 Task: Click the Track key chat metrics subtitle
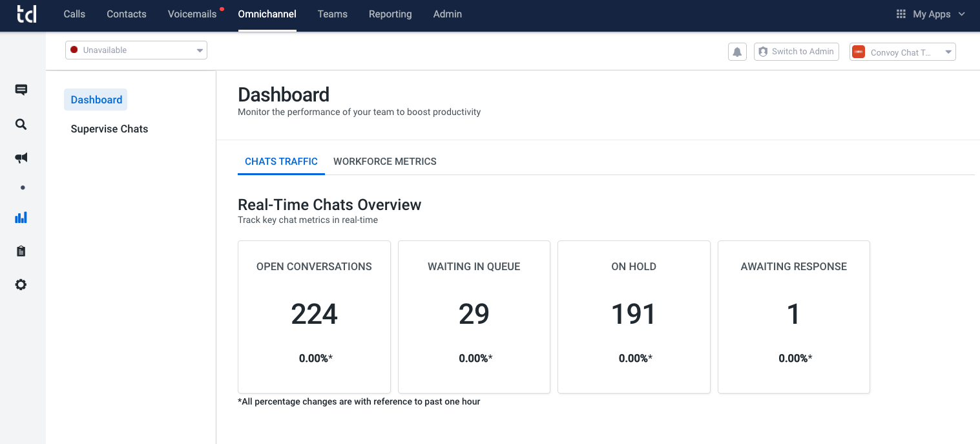pos(308,220)
